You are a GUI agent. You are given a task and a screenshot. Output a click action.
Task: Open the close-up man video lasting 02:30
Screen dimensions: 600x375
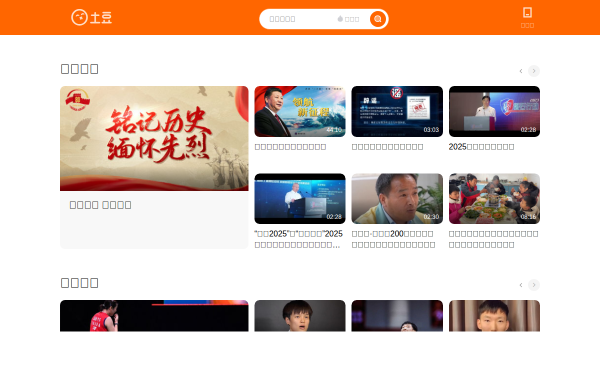(x=397, y=199)
